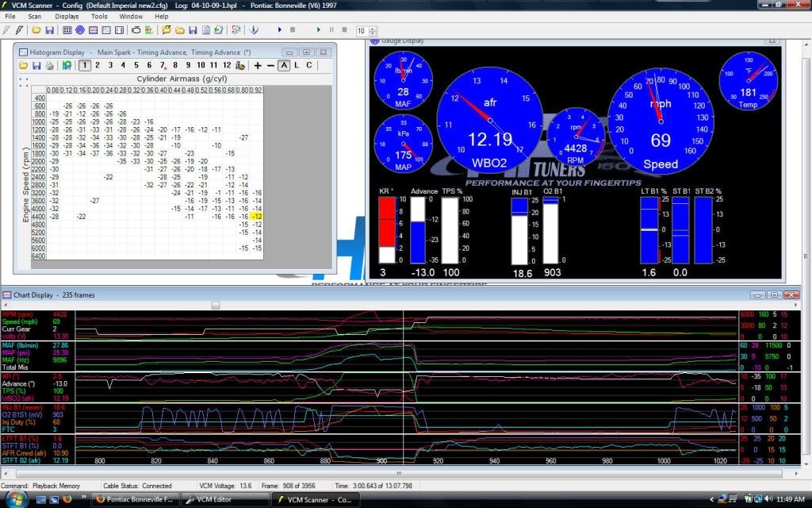Open the Tools menu

99,17
